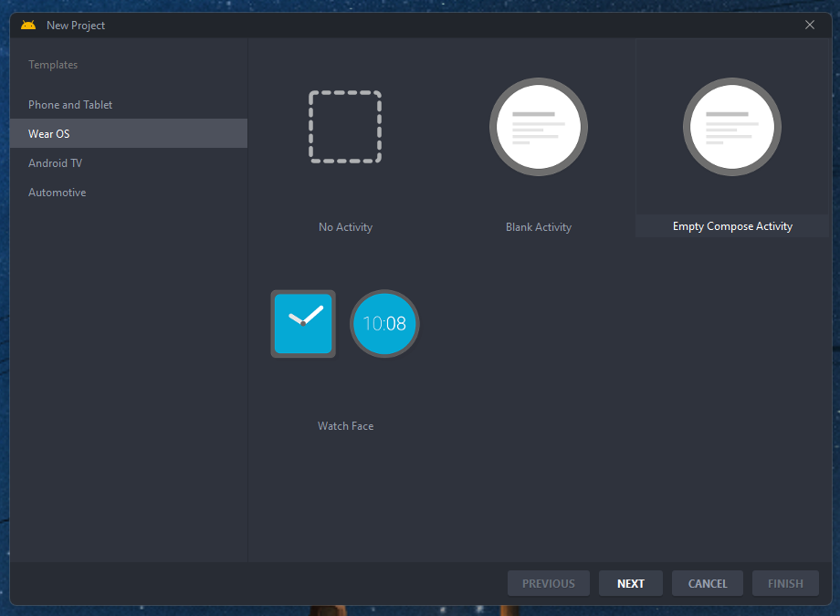Click the No Activity text label

coord(345,227)
